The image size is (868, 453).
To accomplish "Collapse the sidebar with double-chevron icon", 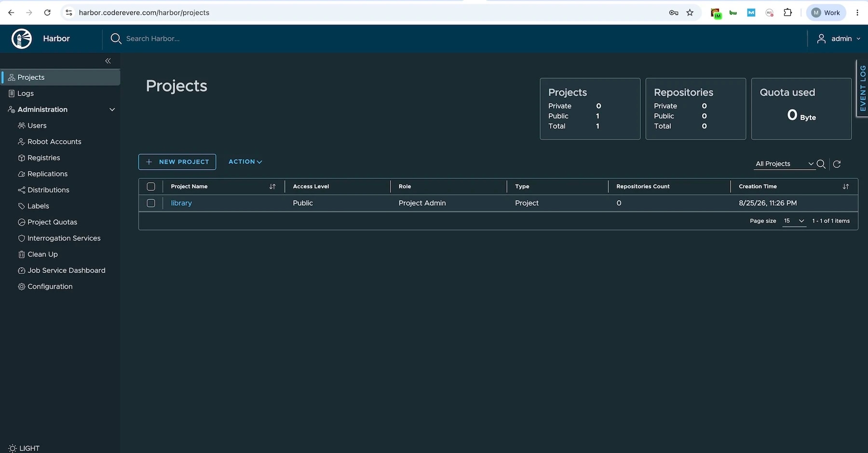I will [108, 61].
